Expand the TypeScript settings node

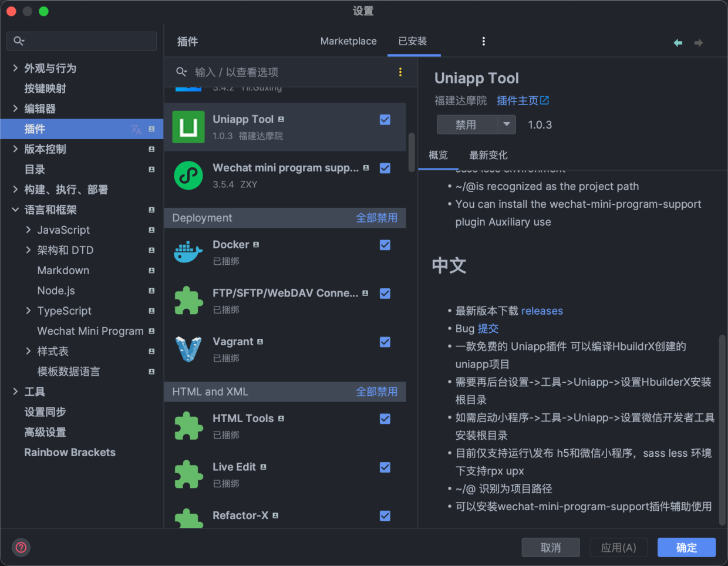point(28,311)
